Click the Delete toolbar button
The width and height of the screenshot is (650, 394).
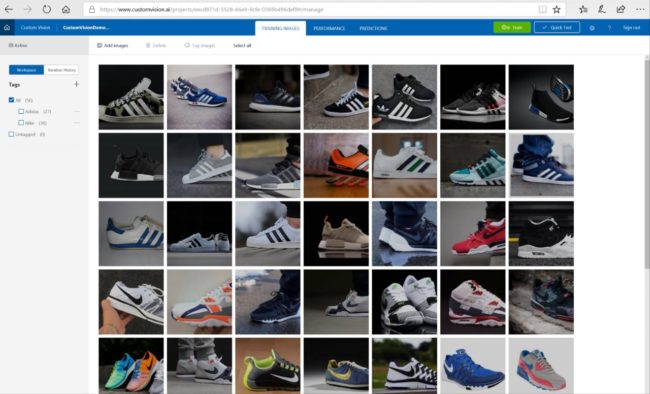pos(156,46)
